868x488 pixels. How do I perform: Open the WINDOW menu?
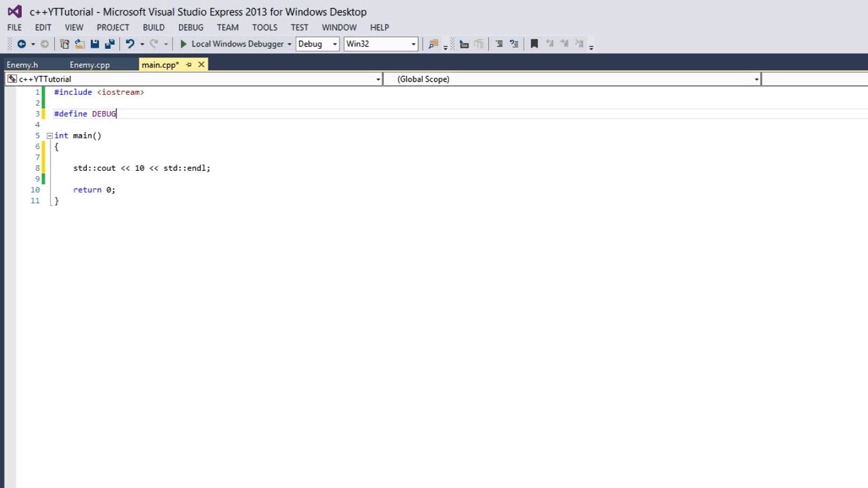coord(339,28)
